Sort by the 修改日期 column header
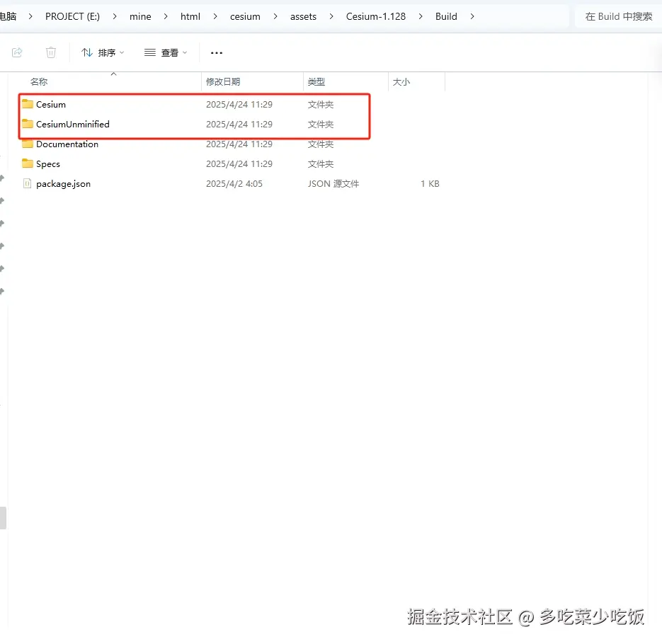The width and height of the screenshot is (662, 644). coord(223,82)
